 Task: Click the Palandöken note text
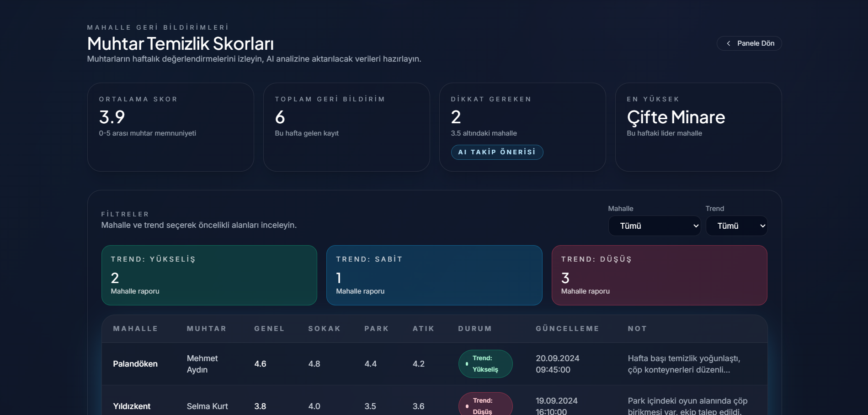pyautogui.click(x=684, y=364)
